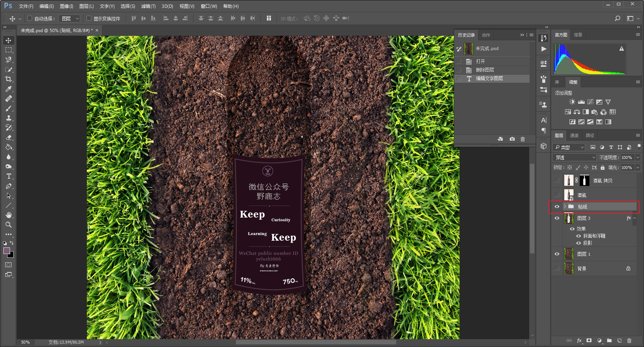Delete current history state
This screenshot has width=644, height=347.
pos(523,139)
